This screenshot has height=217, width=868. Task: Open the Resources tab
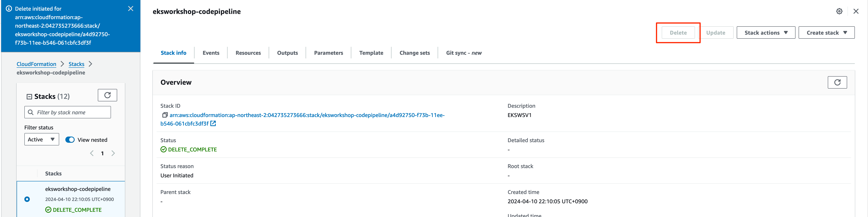[x=248, y=53]
